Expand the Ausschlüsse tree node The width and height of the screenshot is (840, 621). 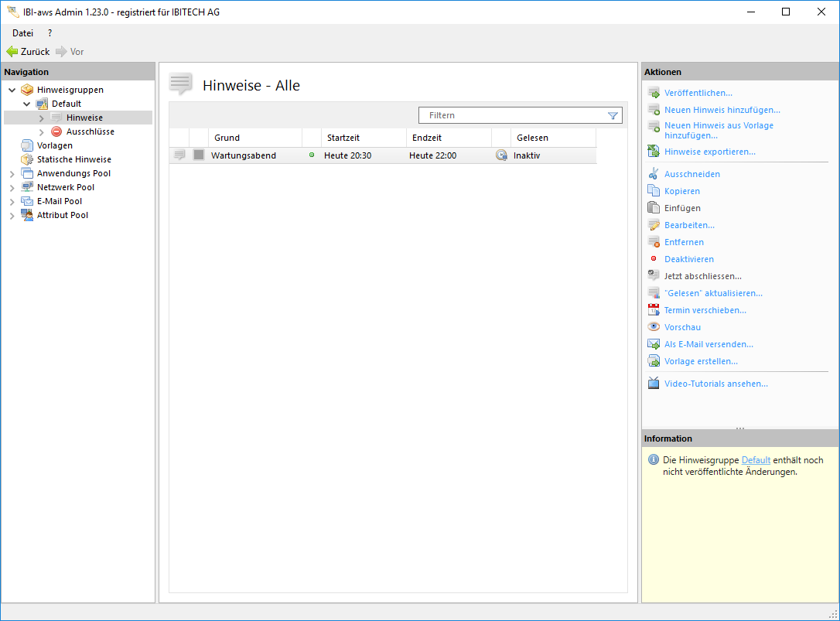click(42, 132)
